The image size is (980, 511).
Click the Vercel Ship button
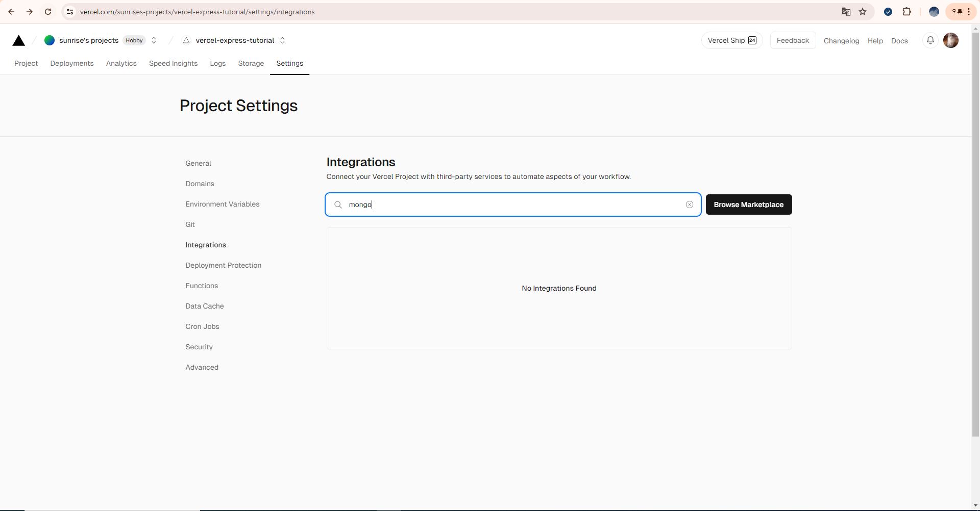[732, 40]
